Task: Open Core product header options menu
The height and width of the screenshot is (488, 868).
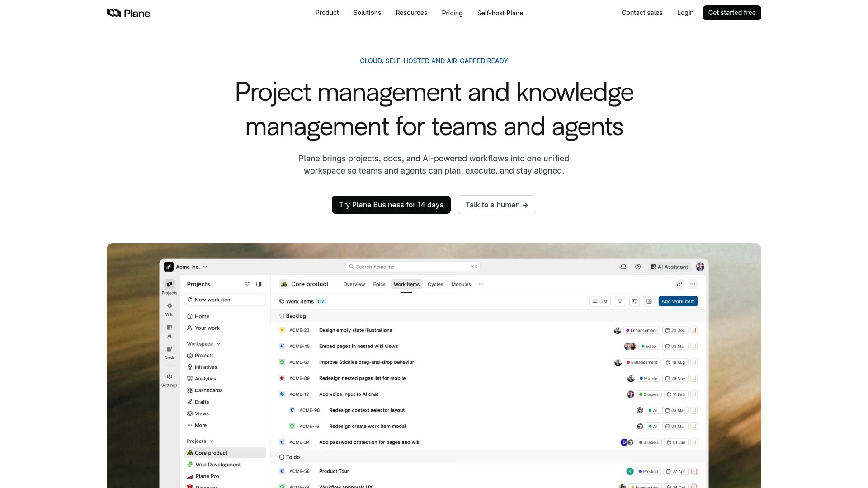Action: click(x=693, y=284)
